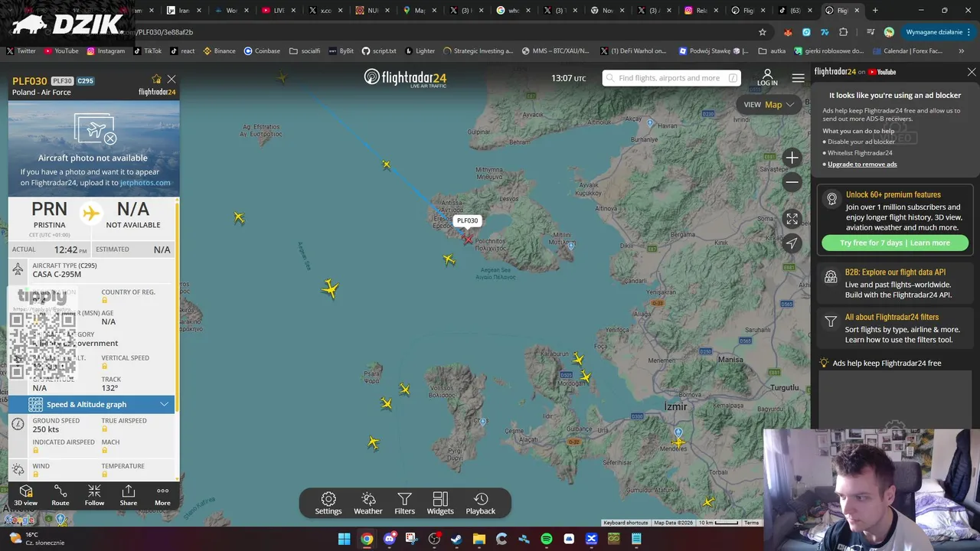Open the weather widget in taskbar
The width and height of the screenshot is (980, 551).
[36, 539]
